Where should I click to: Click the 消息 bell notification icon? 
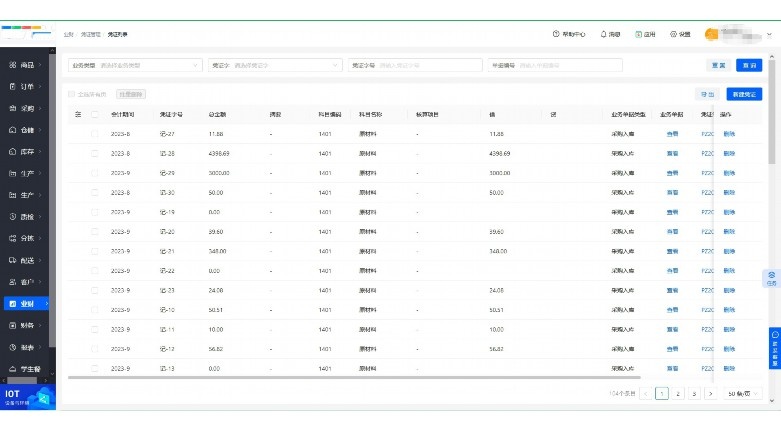pos(603,34)
